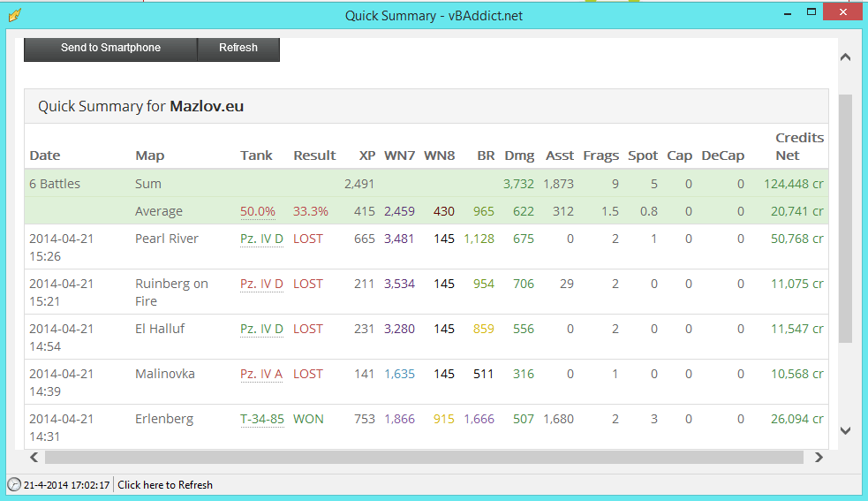Image resolution: width=868 pixels, height=501 pixels.
Task: Click the 124,448 cr total credits value
Action: click(794, 184)
